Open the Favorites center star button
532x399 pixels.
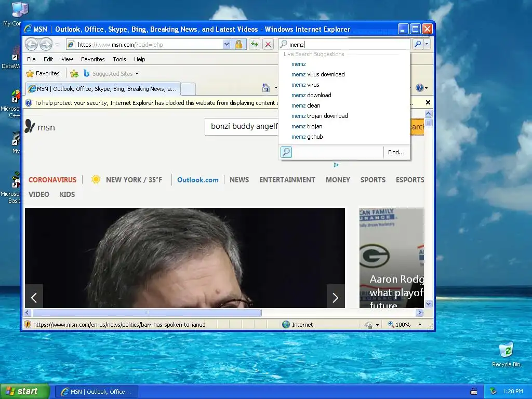click(43, 73)
